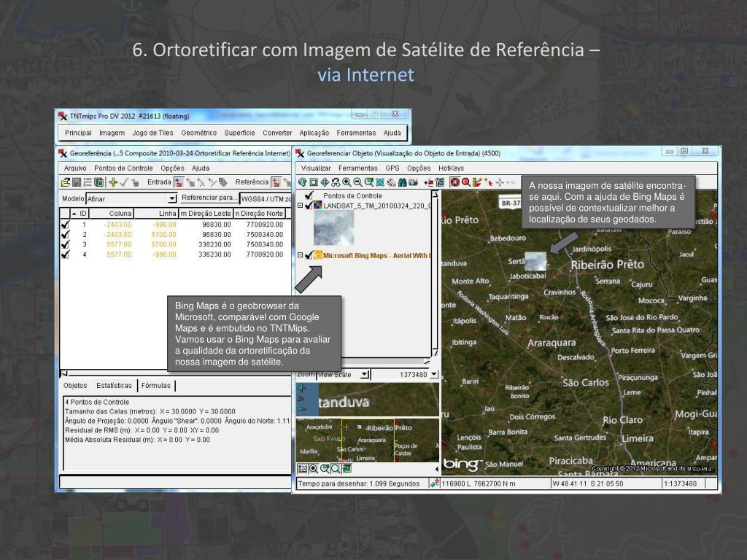The width and height of the screenshot is (747, 560).
Task: Open the View Scale dropdown arrow
Action: 365,374
